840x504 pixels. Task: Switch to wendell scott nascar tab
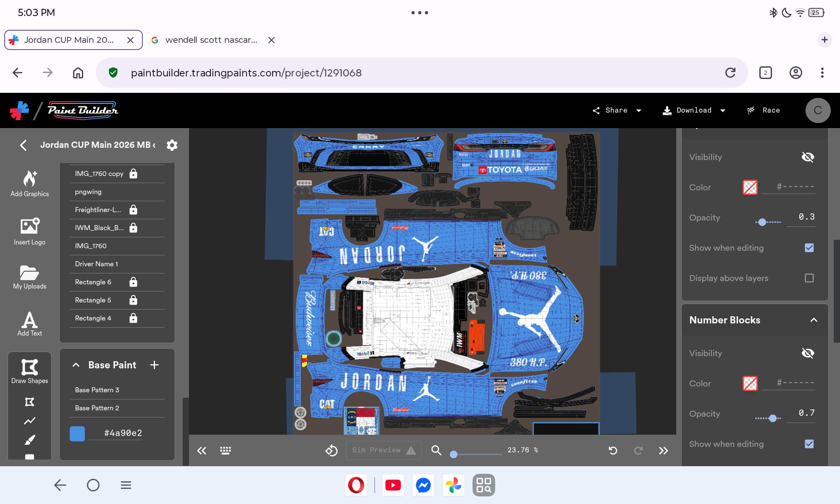(211, 40)
